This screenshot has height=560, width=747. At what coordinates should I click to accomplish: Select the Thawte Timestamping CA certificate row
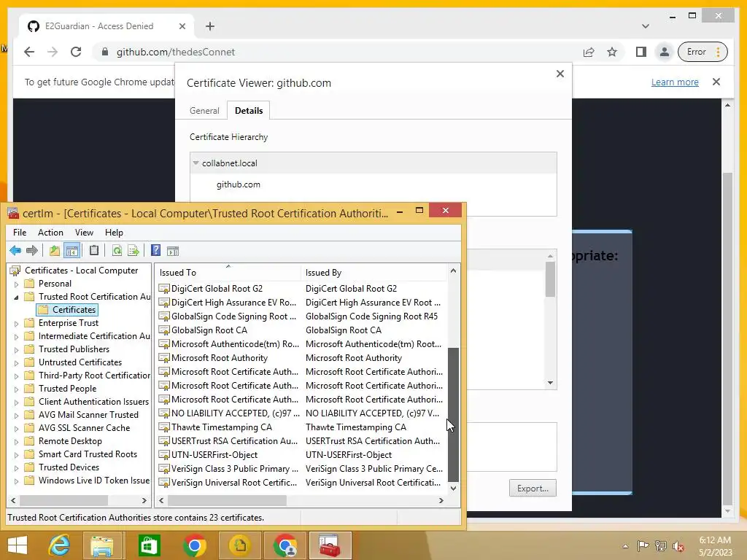[302, 427]
